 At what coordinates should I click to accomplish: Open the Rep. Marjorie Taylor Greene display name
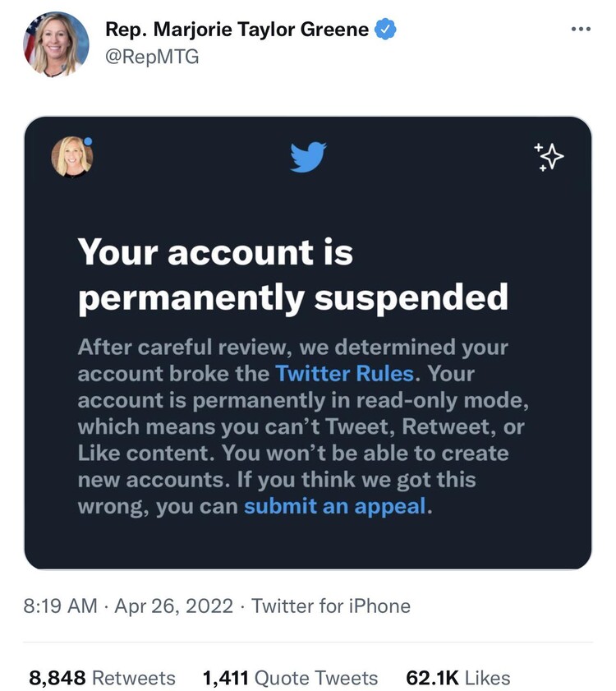click(x=238, y=30)
